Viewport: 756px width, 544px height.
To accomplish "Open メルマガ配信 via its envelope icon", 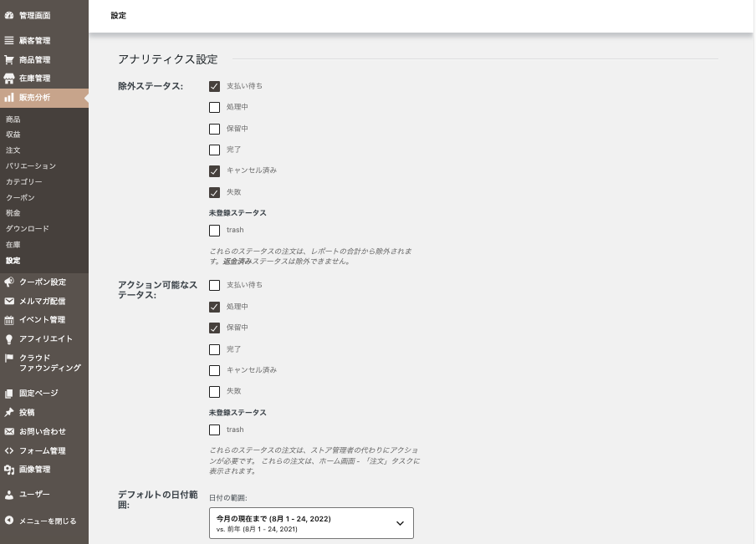I will pyautogui.click(x=9, y=302).
